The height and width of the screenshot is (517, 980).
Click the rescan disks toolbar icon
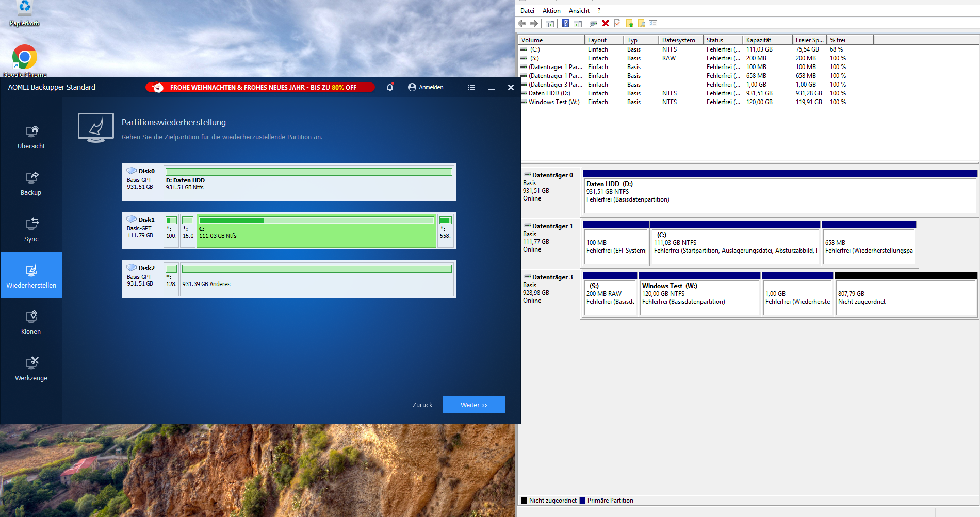[594, 23]
